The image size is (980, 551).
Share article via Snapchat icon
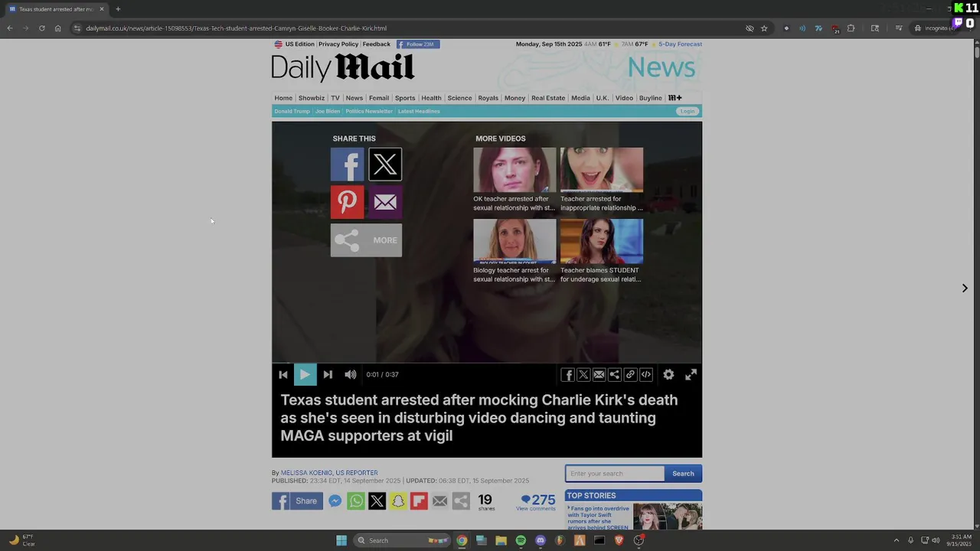pos(398,501)
